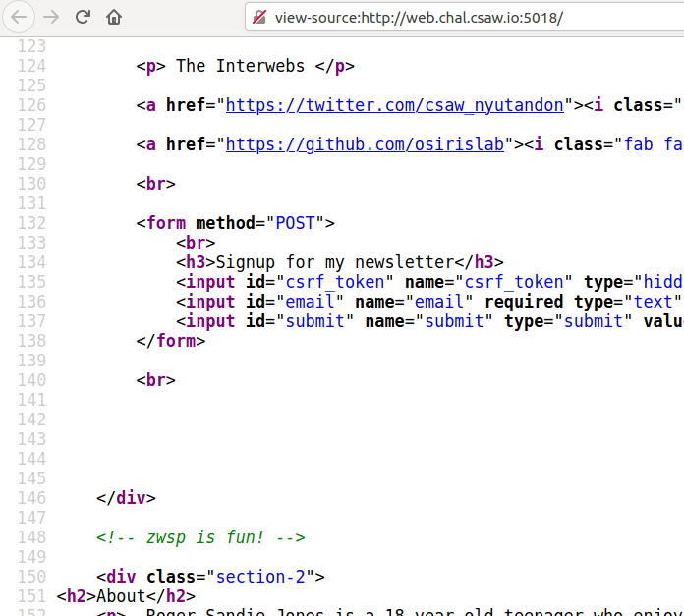Reload the view-source page

[84, 17]
